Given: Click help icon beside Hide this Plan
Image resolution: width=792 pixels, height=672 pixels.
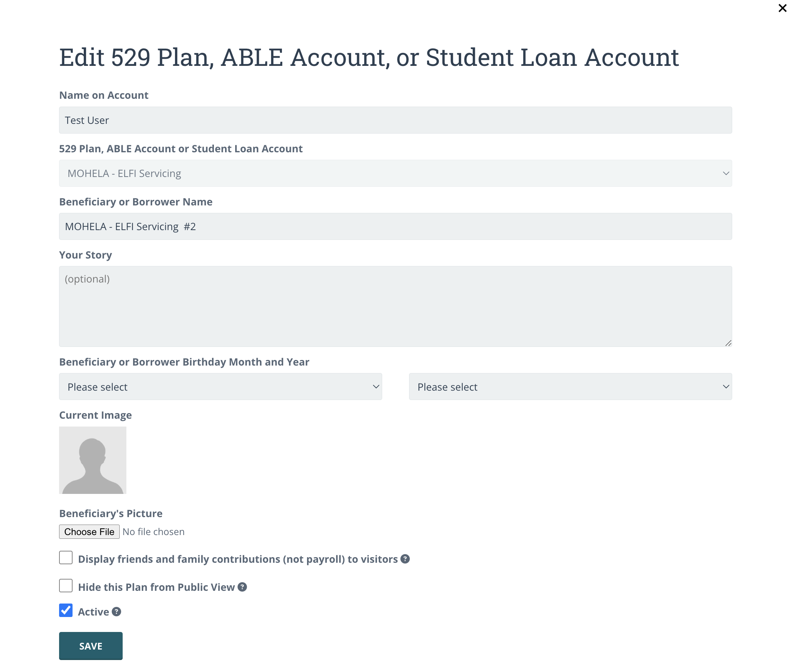Looking at the screenshot, I should (x=242, y=587).
